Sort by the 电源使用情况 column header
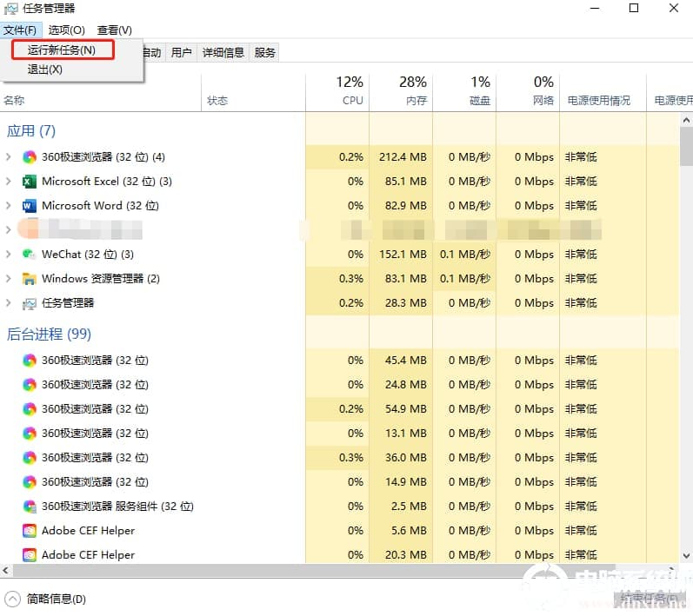 coord(603,92)
